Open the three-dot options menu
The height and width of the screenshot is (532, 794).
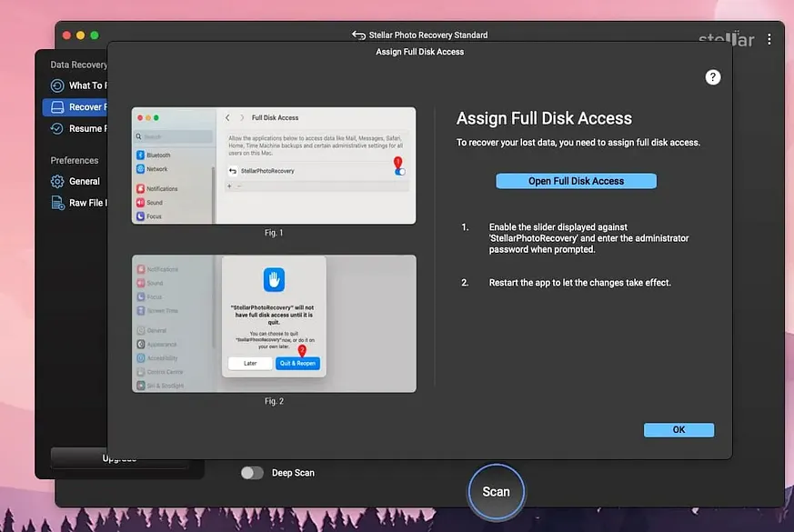pos(769,39)
